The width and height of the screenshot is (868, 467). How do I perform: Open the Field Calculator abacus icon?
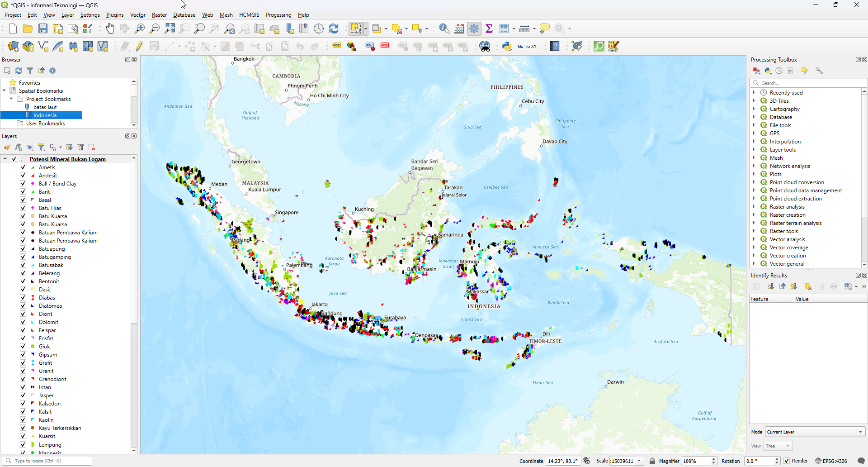pos(459,29)
